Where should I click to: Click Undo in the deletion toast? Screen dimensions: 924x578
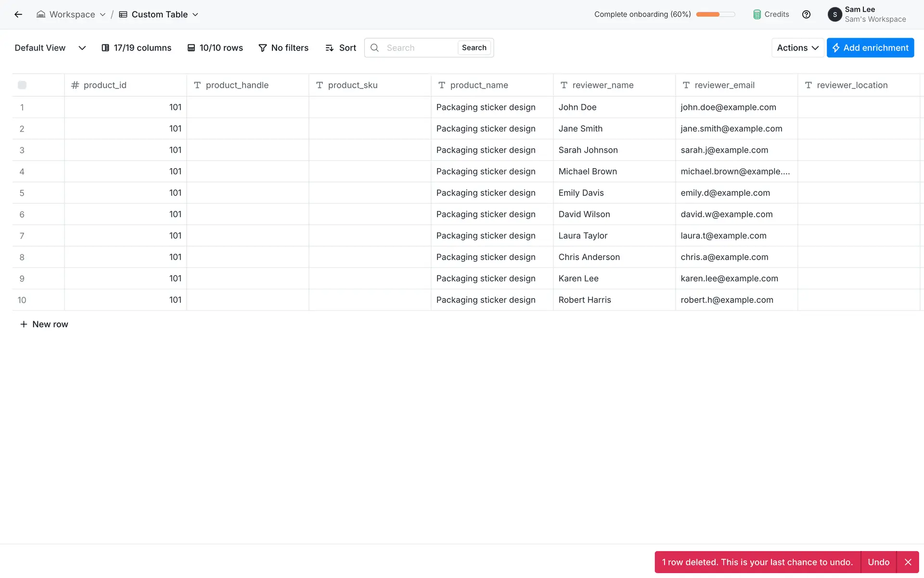coord(878,562)
